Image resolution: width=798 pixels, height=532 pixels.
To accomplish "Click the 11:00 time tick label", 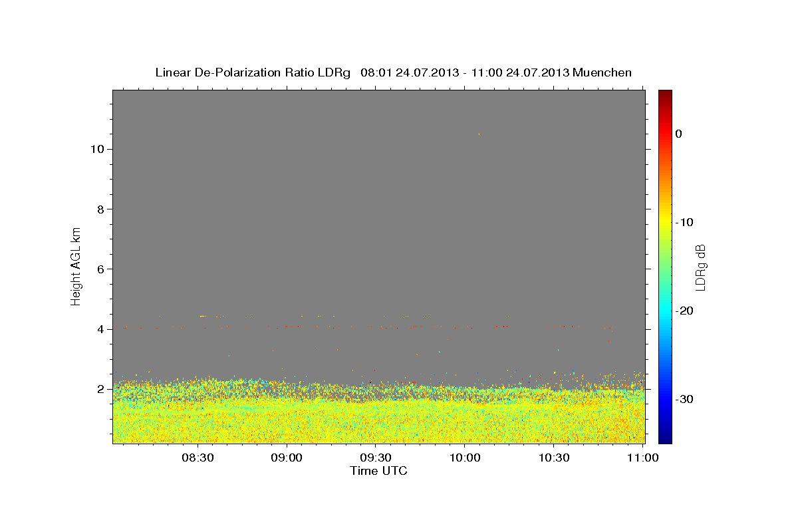I will click(642, 458).
